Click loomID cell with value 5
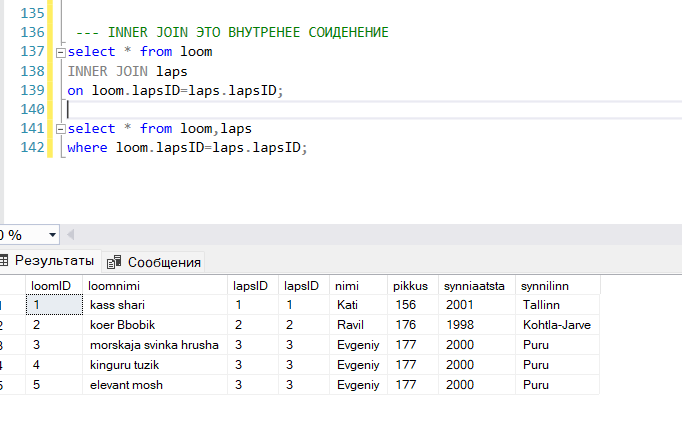This screenshot has width=682, height=430. (x=54, y=385)
